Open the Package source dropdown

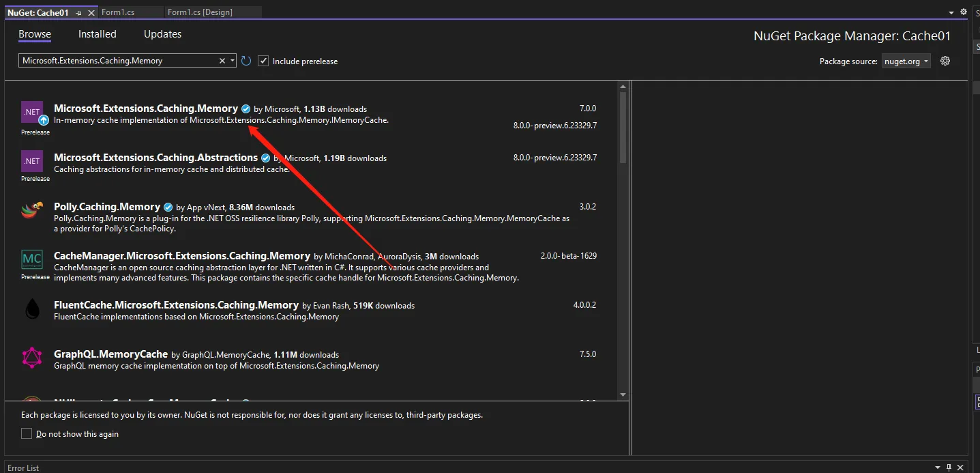pos(906,61)
